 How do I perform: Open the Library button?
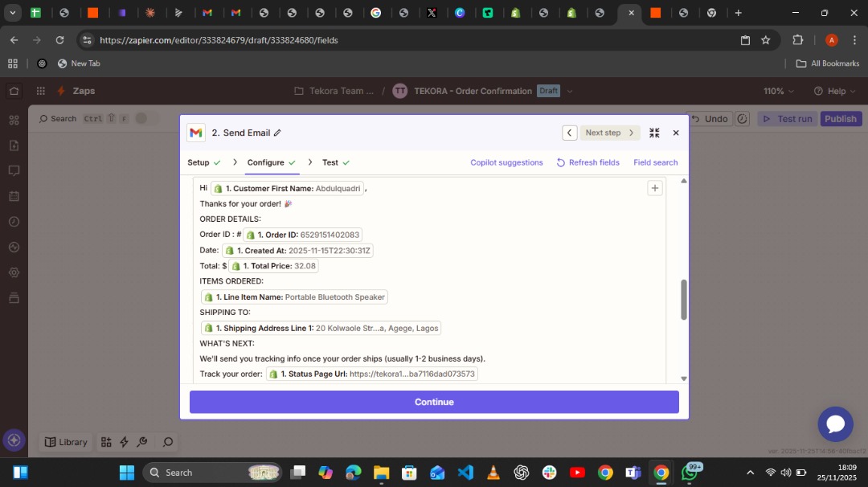[66, 442]
